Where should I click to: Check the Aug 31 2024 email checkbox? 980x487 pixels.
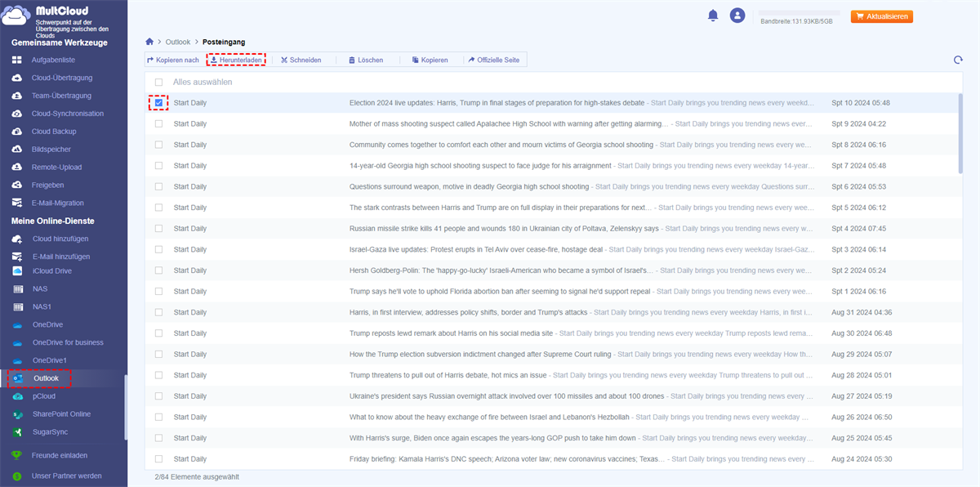click(x=158, y=312)
